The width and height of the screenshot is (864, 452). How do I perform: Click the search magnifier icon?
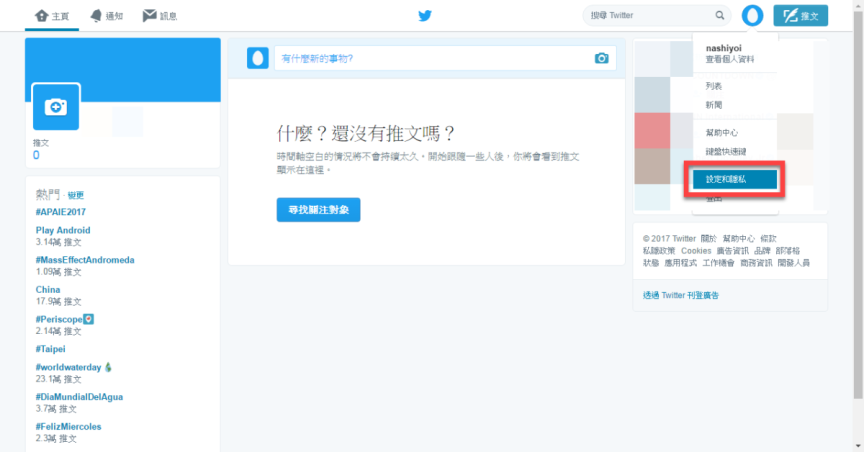(720, 15)
